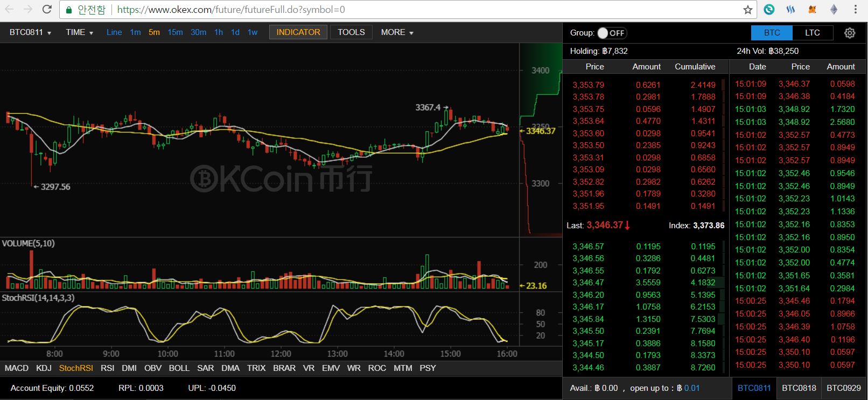Select the 30m timeframe

pos(198,32)
